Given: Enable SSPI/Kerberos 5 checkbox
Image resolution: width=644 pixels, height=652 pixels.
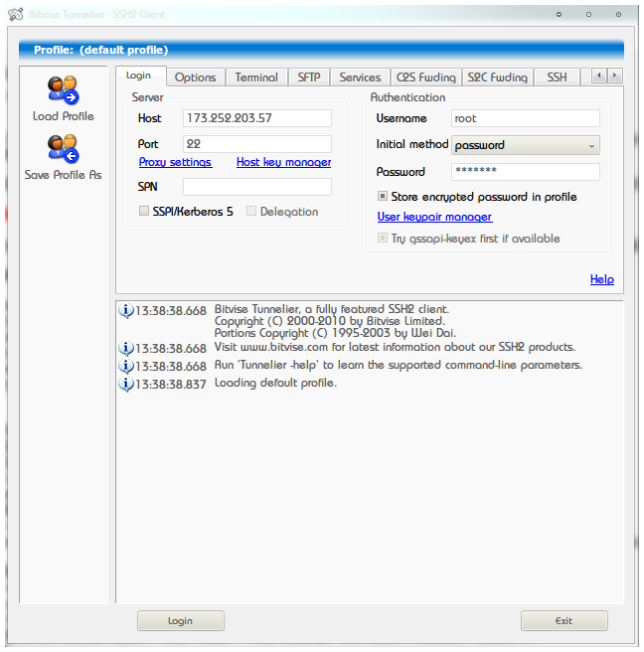Looking at the screenshot, I should tap(144, 211).
